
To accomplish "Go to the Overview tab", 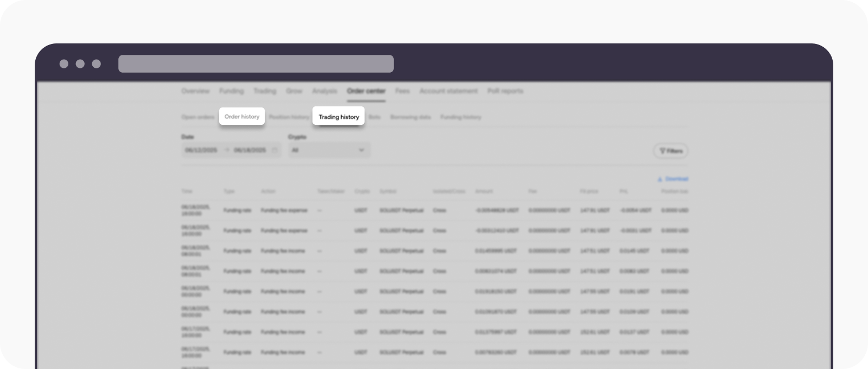I will click(x=195, y=91).
